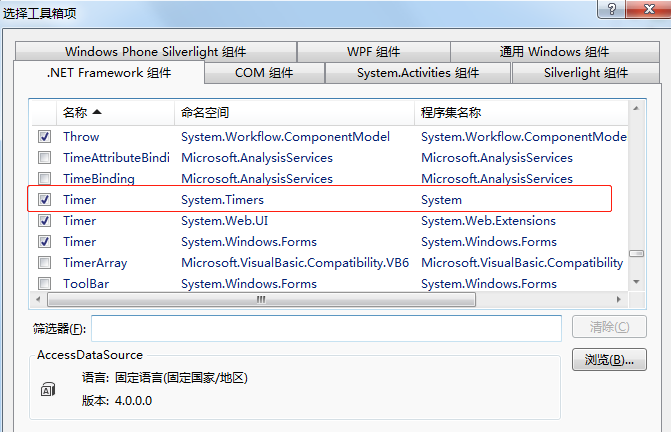Click the help question mark button

(x=612, y=9)
